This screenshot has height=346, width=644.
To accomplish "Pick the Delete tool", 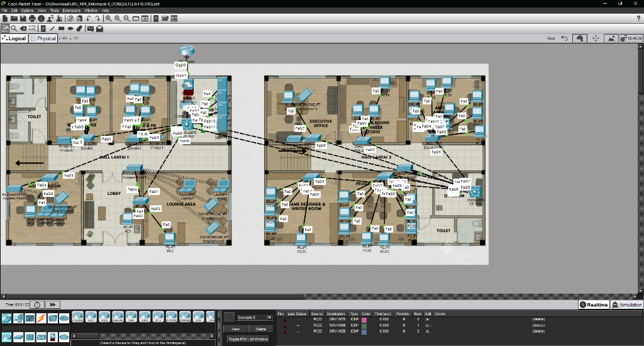I will click(23, 28).
